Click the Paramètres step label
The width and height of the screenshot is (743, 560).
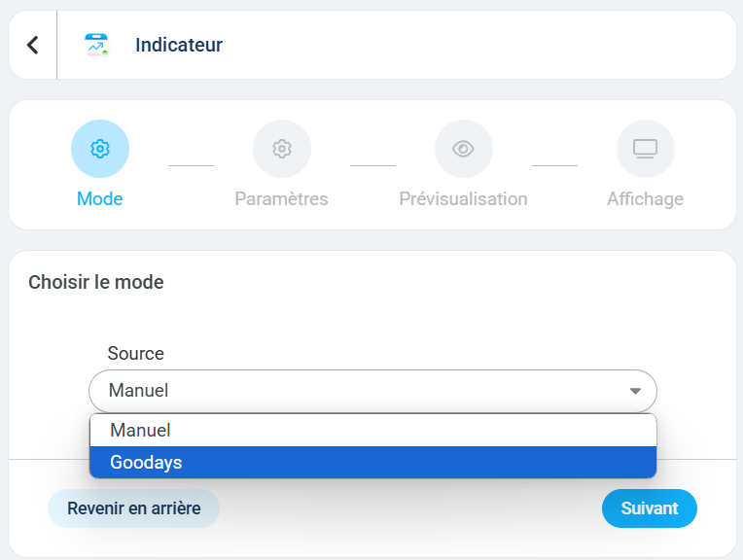[281, 199]
